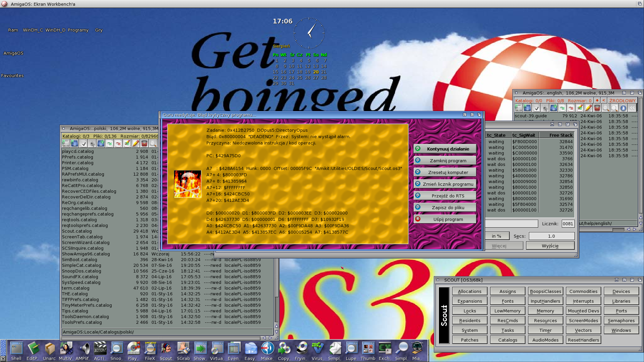Select calendar day 20
Image resolution: width=644 pixels, height=362 pixels.
point(316,72)
